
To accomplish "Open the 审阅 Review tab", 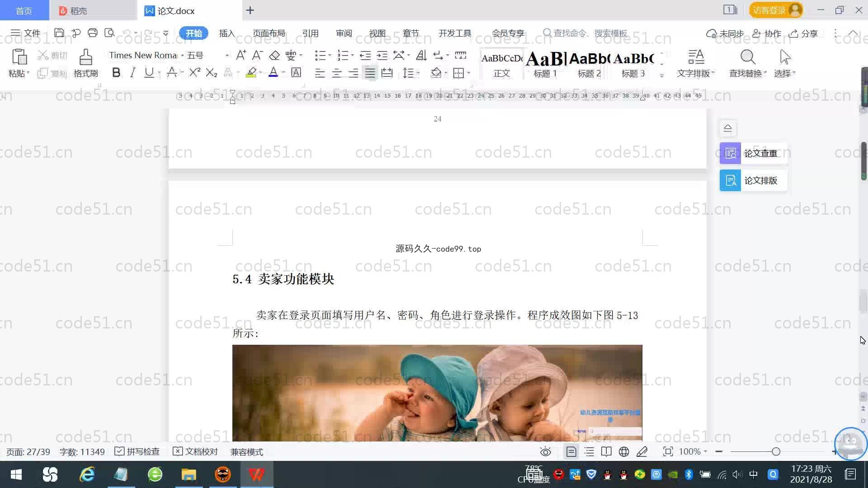I will pos(344,33).
